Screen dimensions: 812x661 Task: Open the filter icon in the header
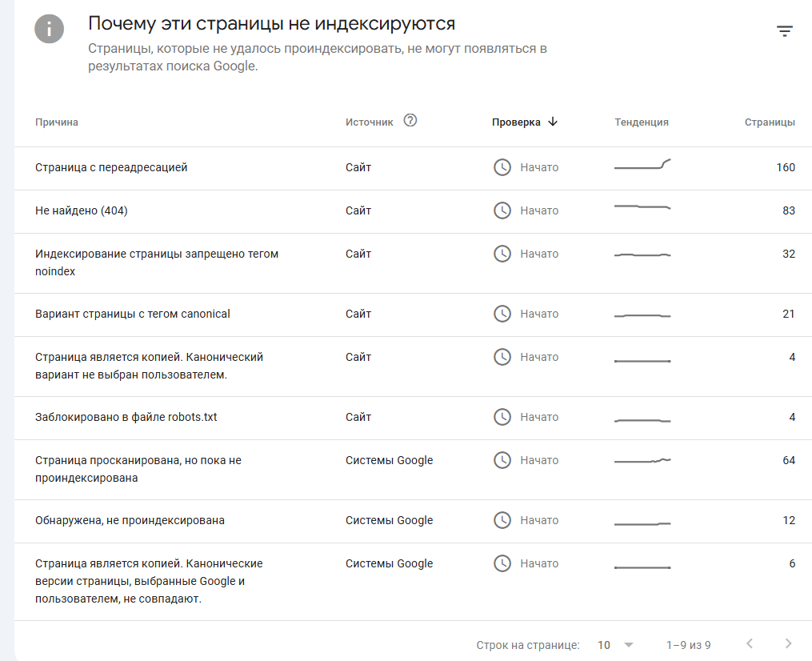click(785, 31)
